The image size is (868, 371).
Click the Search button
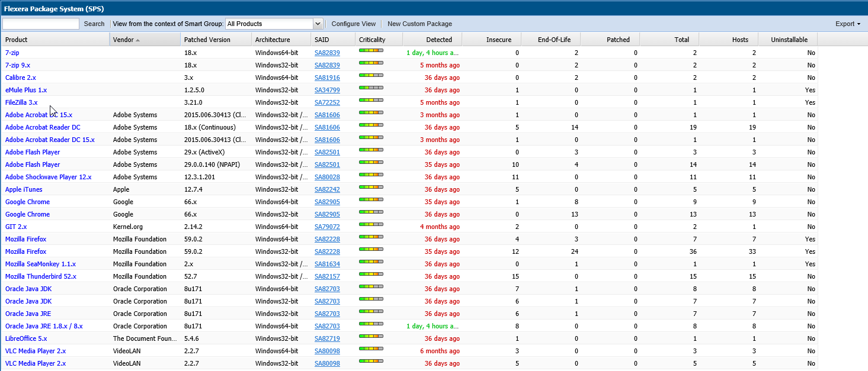coord(94,24)
